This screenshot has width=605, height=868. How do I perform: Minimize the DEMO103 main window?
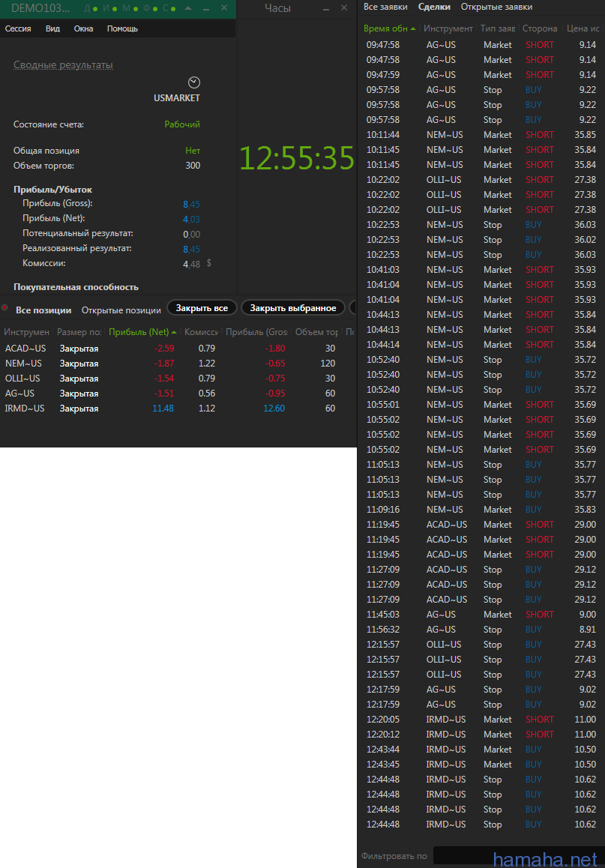206,9
